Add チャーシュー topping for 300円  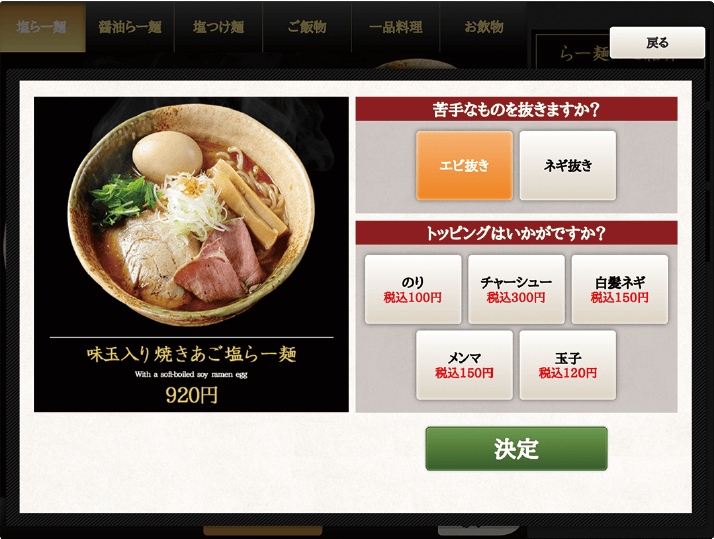coord(516,289)
